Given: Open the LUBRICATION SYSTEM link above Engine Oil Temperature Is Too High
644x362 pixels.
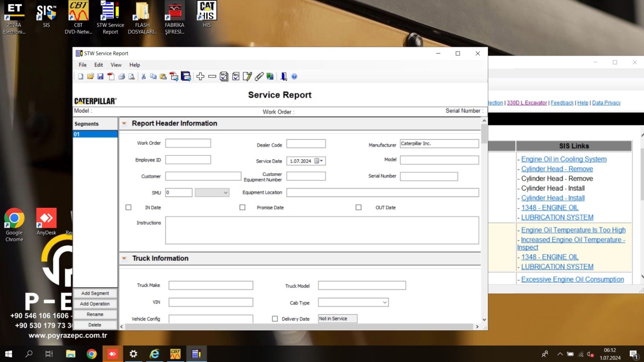Looking at the screenshot, I should point(557,217).
